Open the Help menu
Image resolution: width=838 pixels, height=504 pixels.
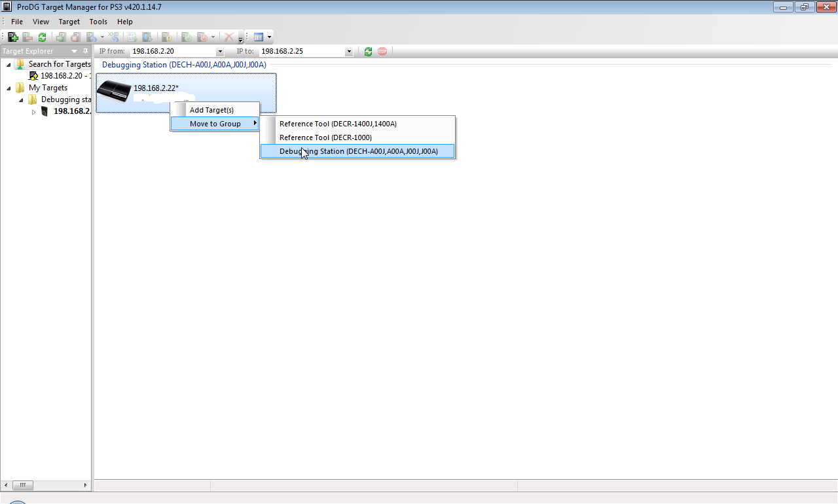click(125, 22)
